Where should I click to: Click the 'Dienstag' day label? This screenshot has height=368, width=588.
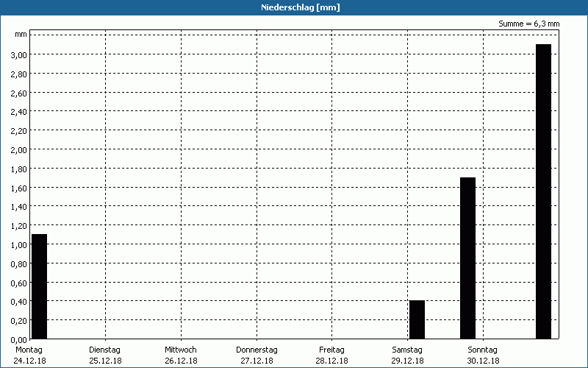pos(104,350)
